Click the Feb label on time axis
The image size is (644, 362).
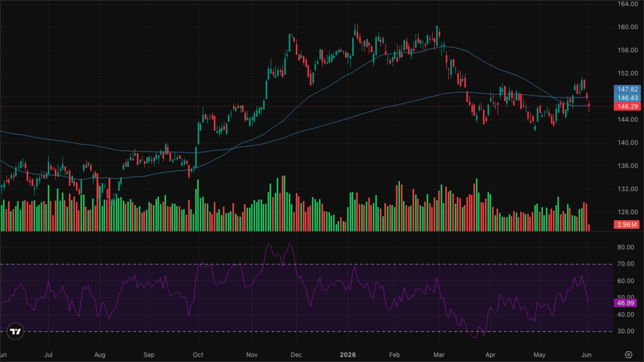tap(394, 355)
